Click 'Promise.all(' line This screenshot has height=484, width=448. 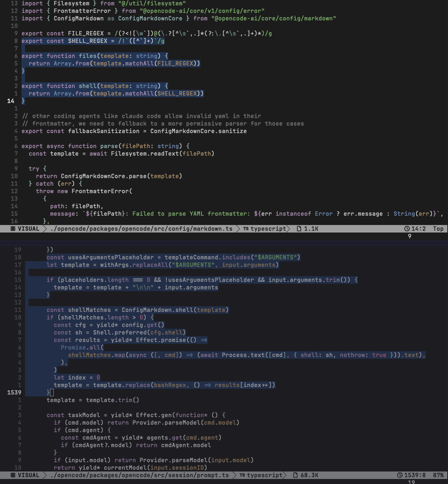click(x=82, y=347)
